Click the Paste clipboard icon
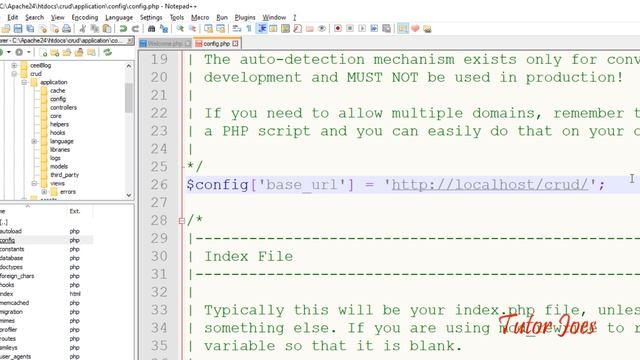 click(x=107, y=29)
